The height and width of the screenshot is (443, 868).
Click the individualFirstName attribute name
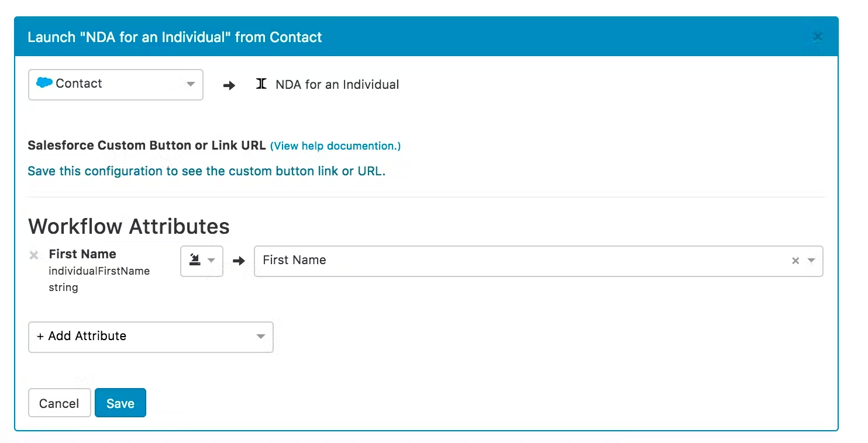click(100, 271)
